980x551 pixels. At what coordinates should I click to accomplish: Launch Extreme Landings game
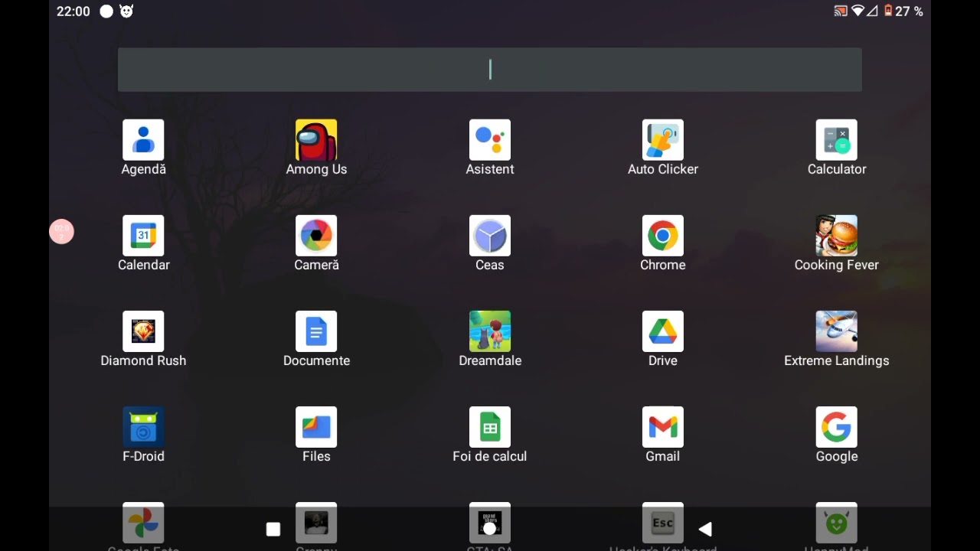point(837,331)
